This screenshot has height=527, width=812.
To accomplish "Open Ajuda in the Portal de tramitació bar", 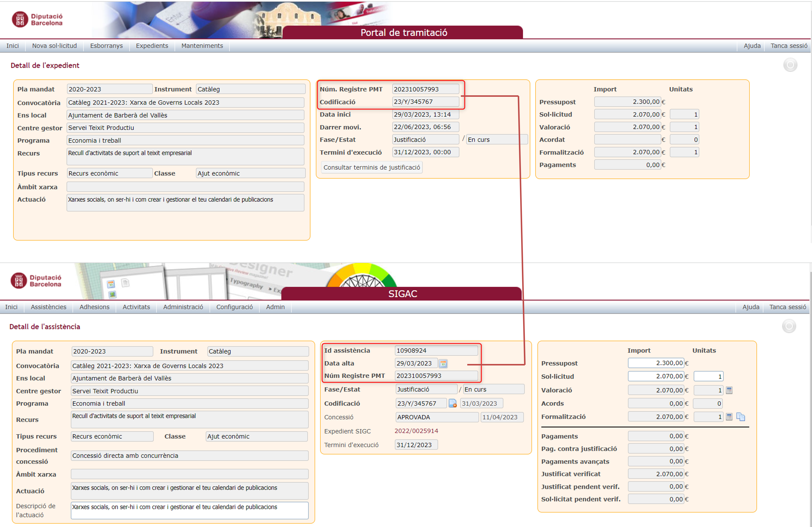I will click(x=752, y=46).
